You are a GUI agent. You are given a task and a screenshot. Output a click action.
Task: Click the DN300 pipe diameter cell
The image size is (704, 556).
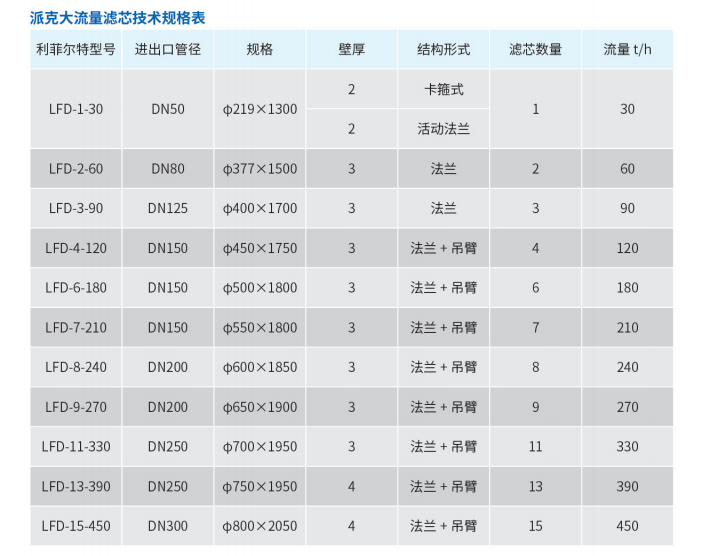coord(167,526)
